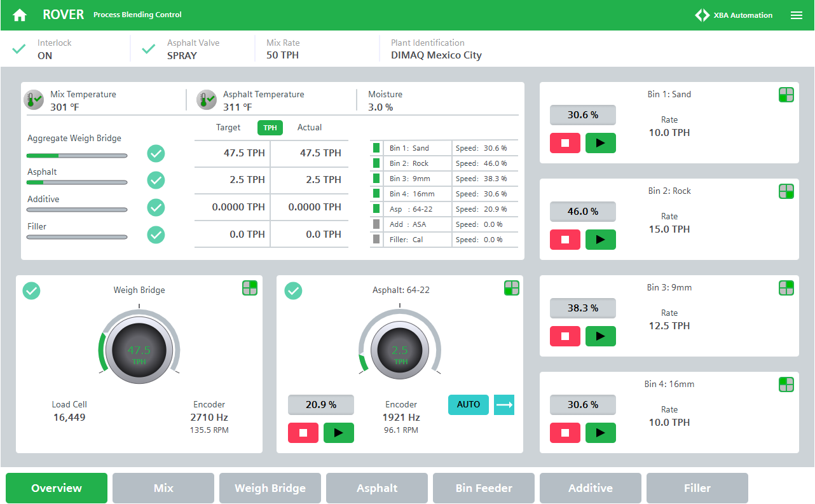
Task: Click the Asphalt 64-22 card status checkmark
Action: click(x=293, y=290)
